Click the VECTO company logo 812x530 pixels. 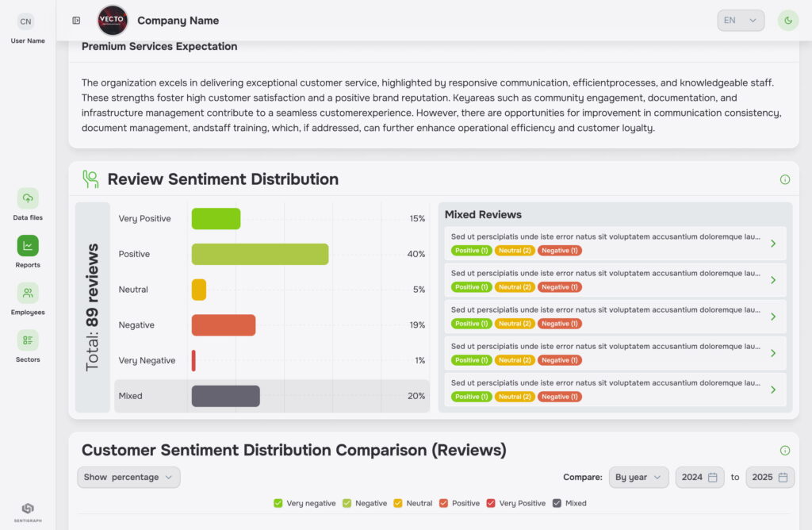[113, 21]
